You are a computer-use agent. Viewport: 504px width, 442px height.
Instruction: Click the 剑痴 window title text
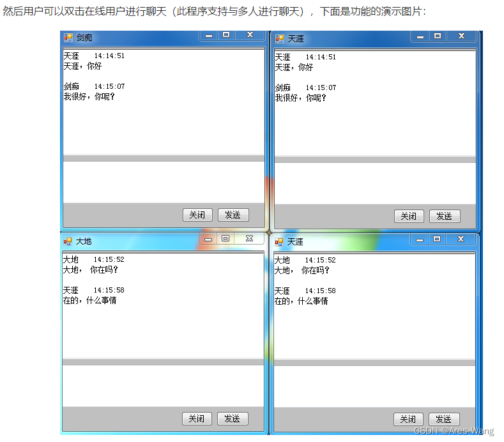[x=84, y=38]
